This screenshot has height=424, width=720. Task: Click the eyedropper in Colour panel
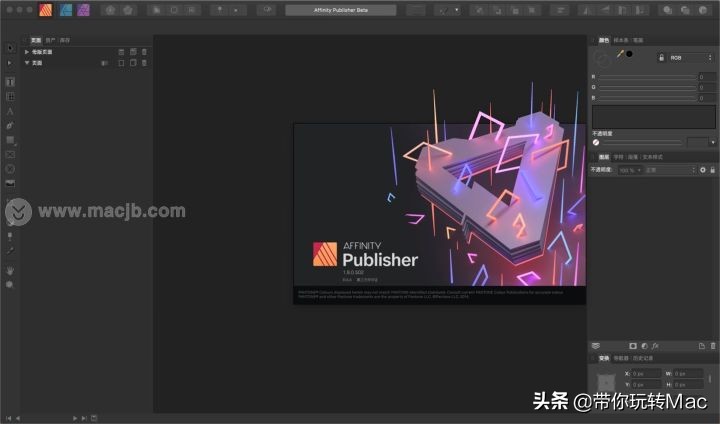[x=620, y=54]
